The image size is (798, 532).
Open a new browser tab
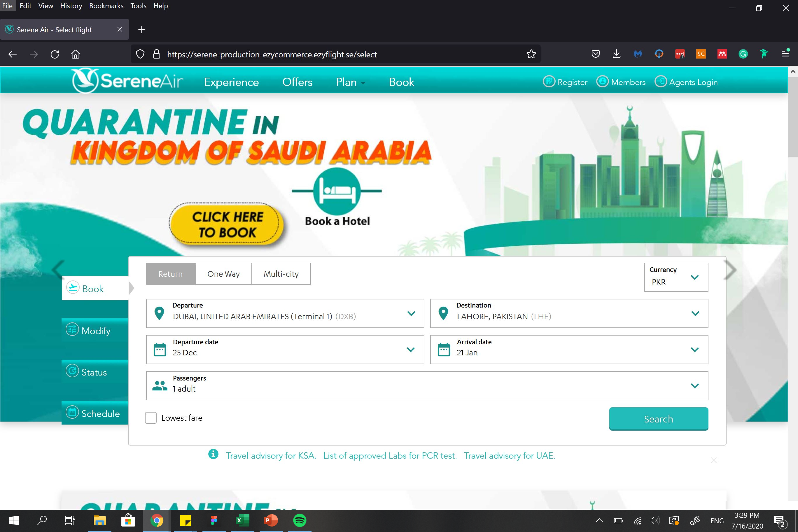tap(142, 30)
